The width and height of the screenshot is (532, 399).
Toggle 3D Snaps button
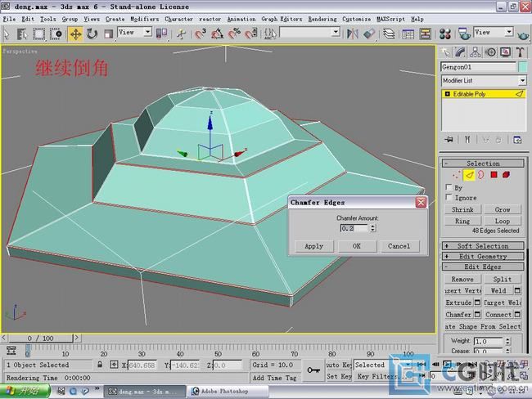[201, 34]
